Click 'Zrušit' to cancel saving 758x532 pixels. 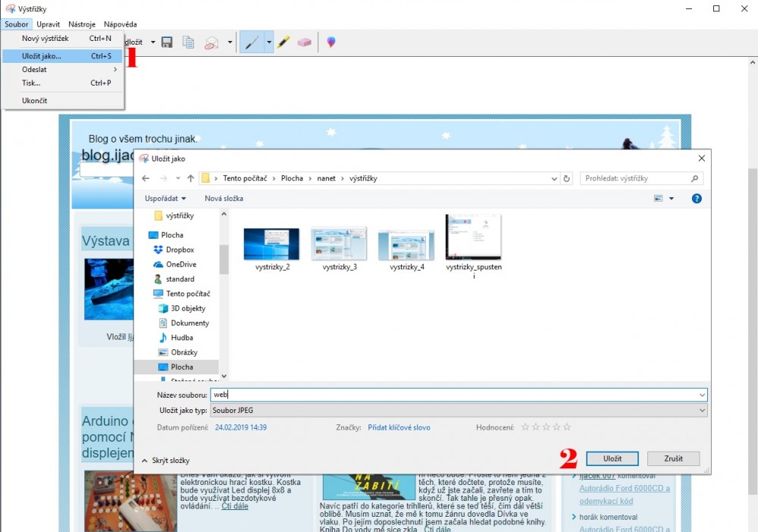coord(673,458)
